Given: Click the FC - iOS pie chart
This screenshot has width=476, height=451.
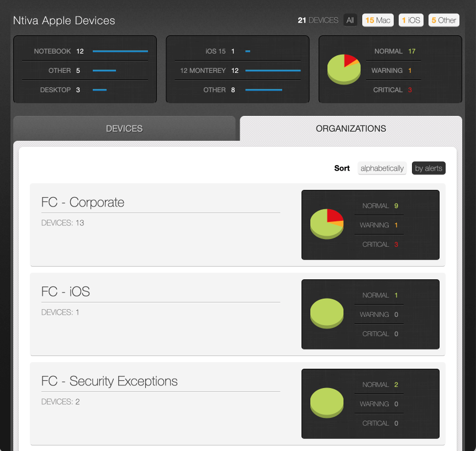Looking at the screenshot, I should click(327, 313).
